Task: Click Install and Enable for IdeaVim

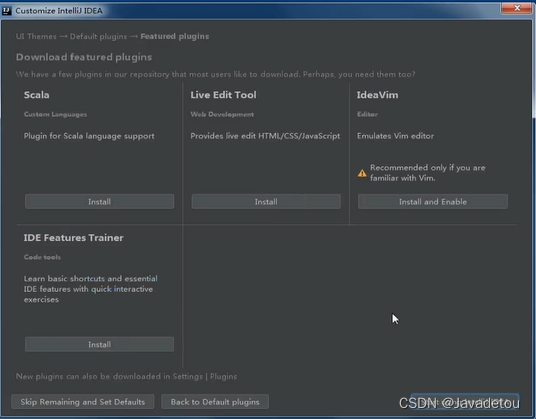Action: 433,202
